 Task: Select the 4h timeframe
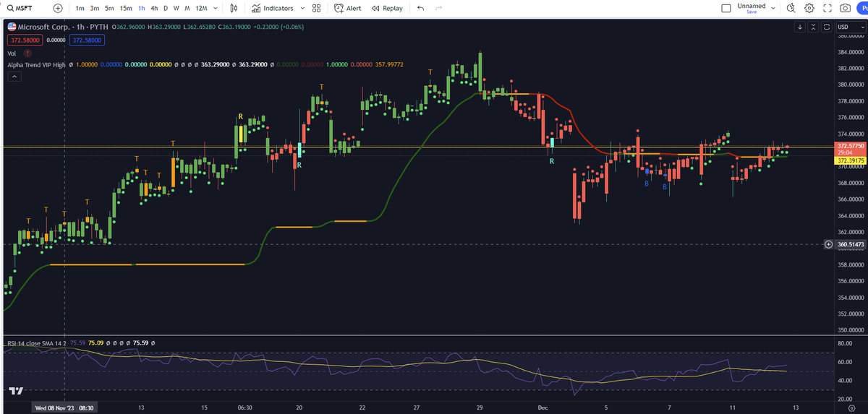point(154,8)
